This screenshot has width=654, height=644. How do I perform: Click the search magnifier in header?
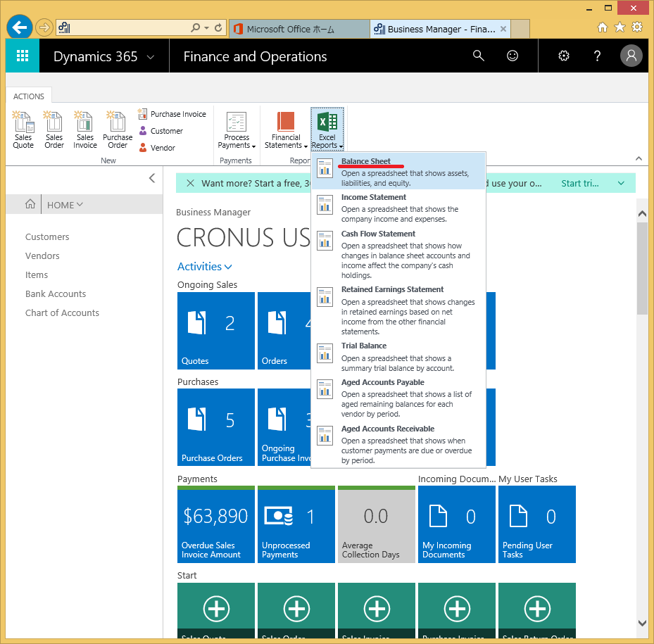(x=479, y=56)
